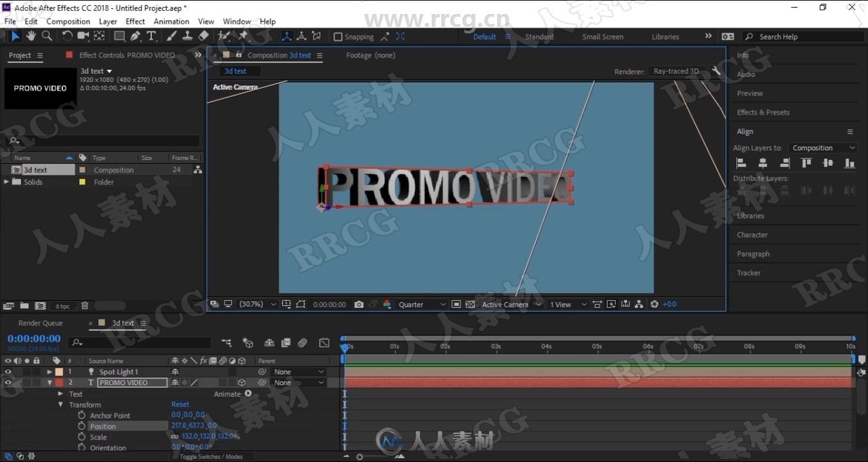The width and height of the screenshot is (868, 462).
Task: Toggle the Scale constrain proportions link
Action: (175, 437)
